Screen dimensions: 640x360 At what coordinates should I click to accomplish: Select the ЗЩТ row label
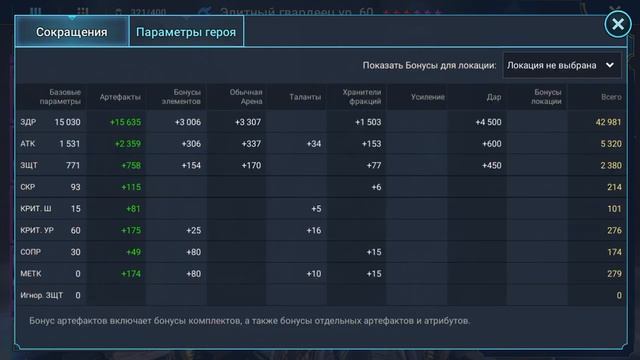29,165
